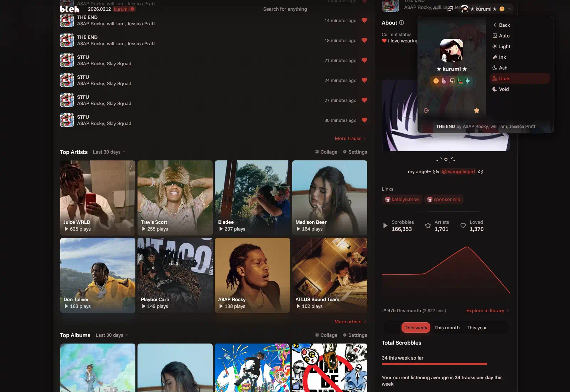Open the Collage view for Top Artists
The image size is (570, 392).
[x=325, y=152]
